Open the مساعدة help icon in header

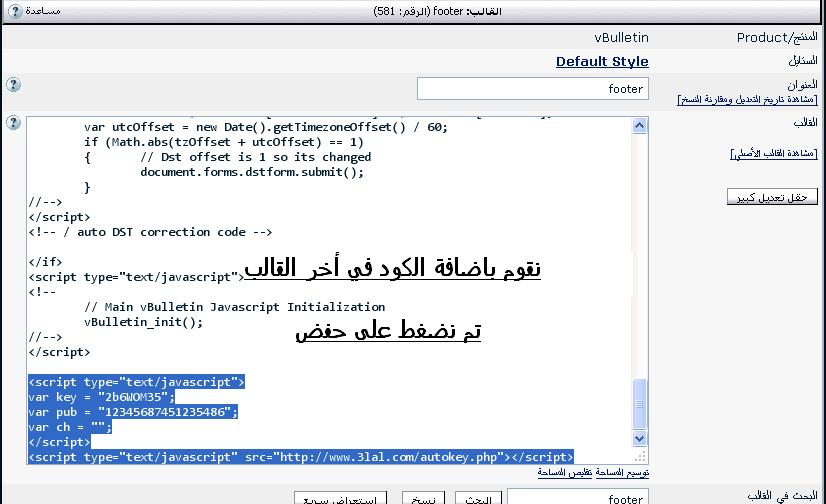coord(15,11)
